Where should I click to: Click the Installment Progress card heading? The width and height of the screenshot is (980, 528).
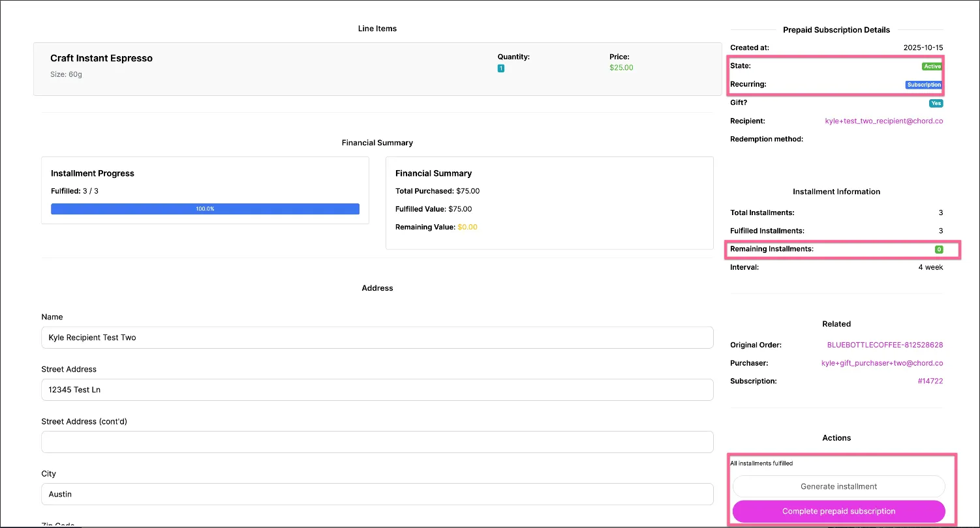[93, 173]
